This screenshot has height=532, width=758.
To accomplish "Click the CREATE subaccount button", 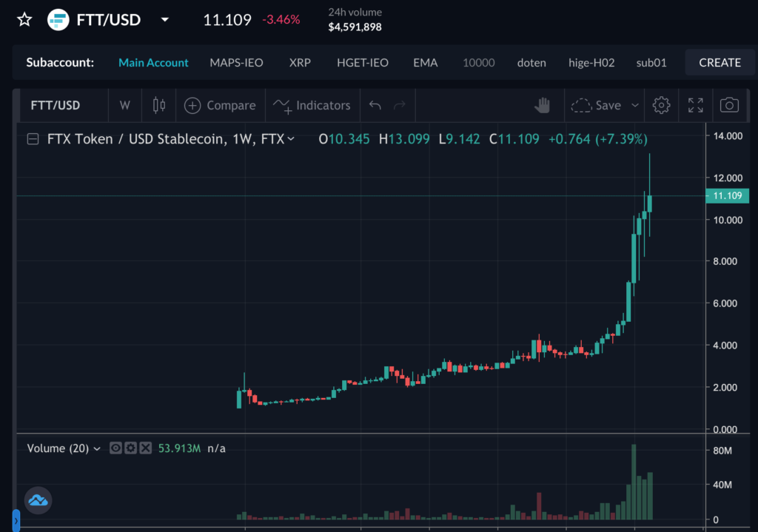I will click(720, 62).
